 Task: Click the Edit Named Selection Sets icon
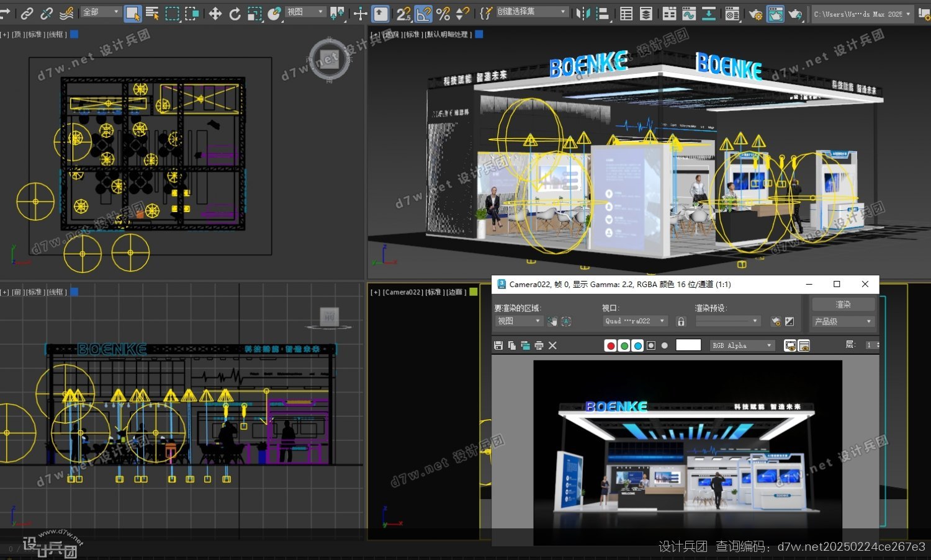486,13
